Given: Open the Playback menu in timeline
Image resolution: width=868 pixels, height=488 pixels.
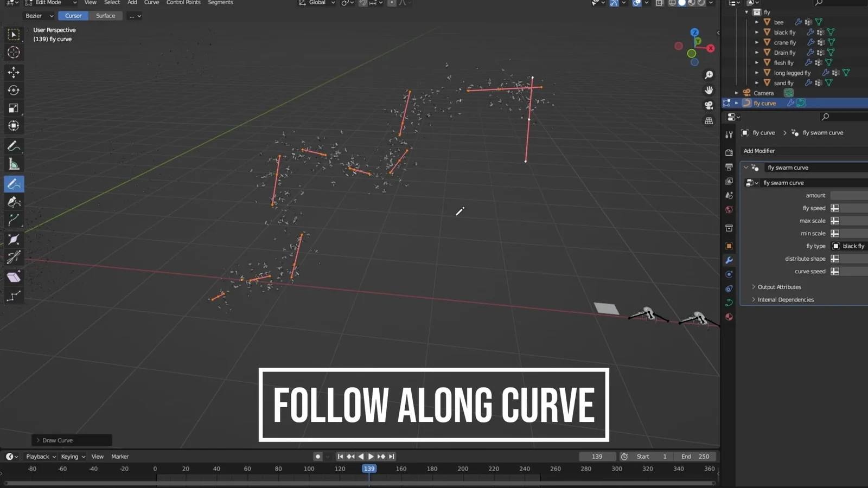Looking at the screenshot, I should [x=41, y=457].
